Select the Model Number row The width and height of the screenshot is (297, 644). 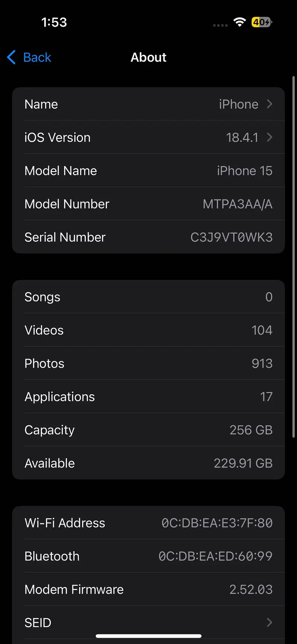coord(148,204)
